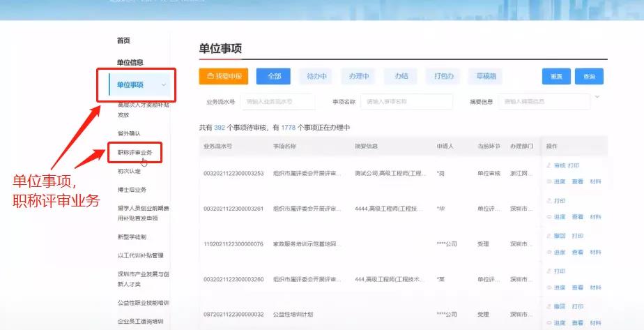Click 进度 eye icon in first row
This screenshot has height=330, width=644.
tap(555, 181)
